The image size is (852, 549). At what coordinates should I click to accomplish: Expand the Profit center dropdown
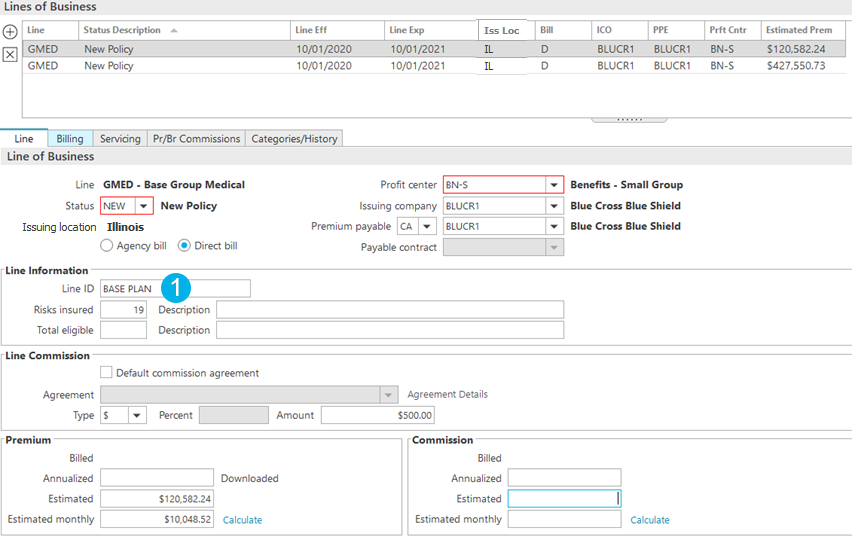tap(553, 185)
